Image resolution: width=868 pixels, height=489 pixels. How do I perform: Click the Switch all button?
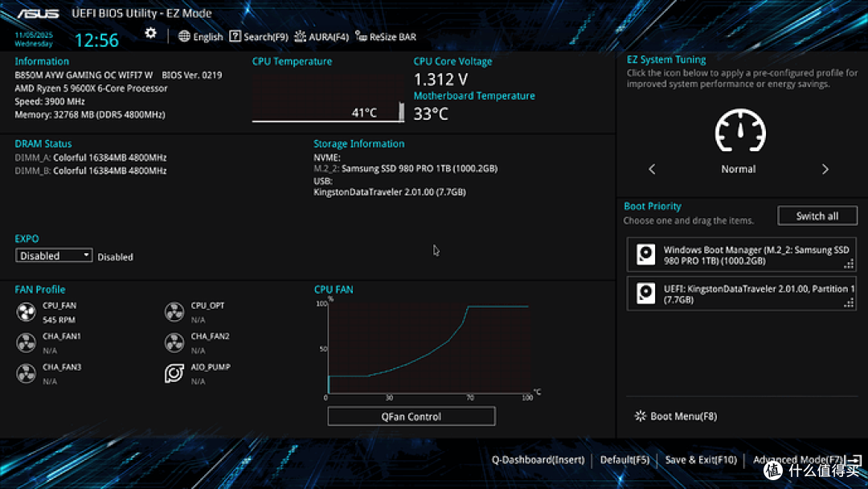click(x=817, y=216)
